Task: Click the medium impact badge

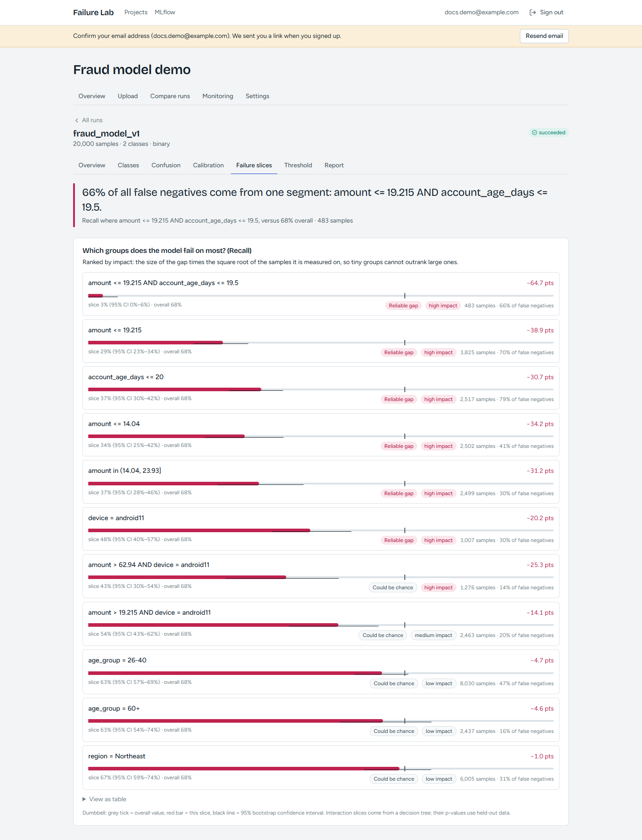Action: pyautogui.click(x=433, y=636)
